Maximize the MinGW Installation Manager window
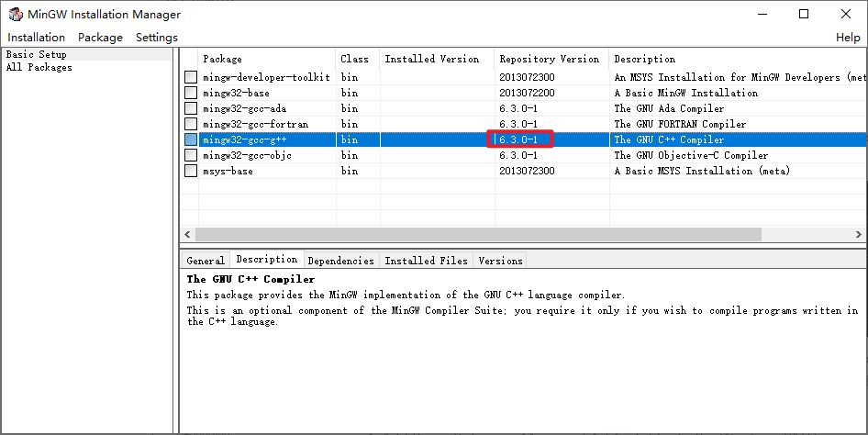The height and width of the screenshot is (435, 868). tap(804, 14)
